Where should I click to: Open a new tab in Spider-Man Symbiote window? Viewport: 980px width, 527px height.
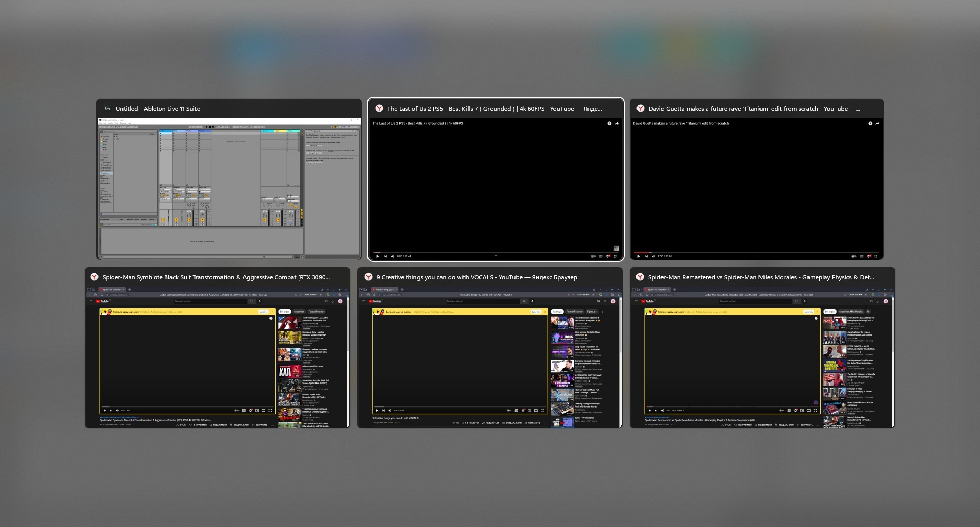(129, 290)
